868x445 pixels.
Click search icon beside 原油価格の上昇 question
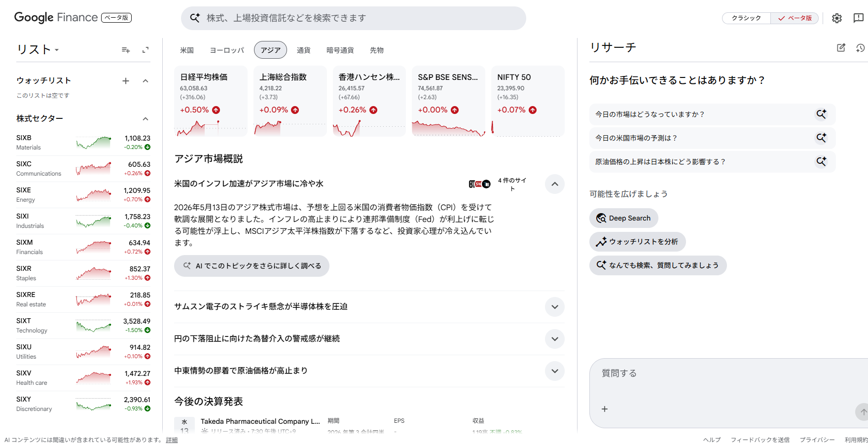click(821, 161)
